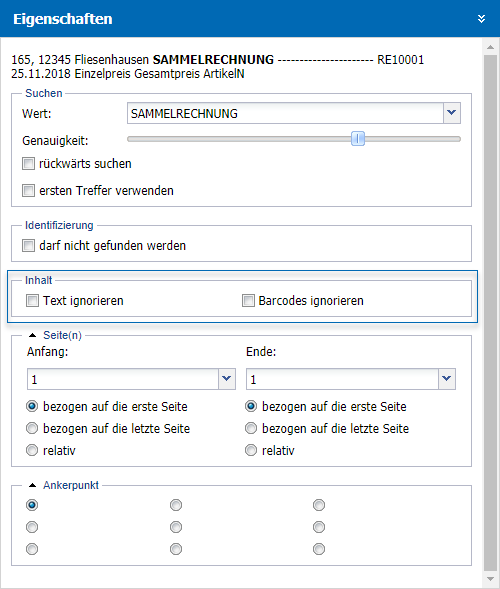Check ersten Treffer verwenden
500x589 pixels.
pyautogui.click(x=29, y=190)
